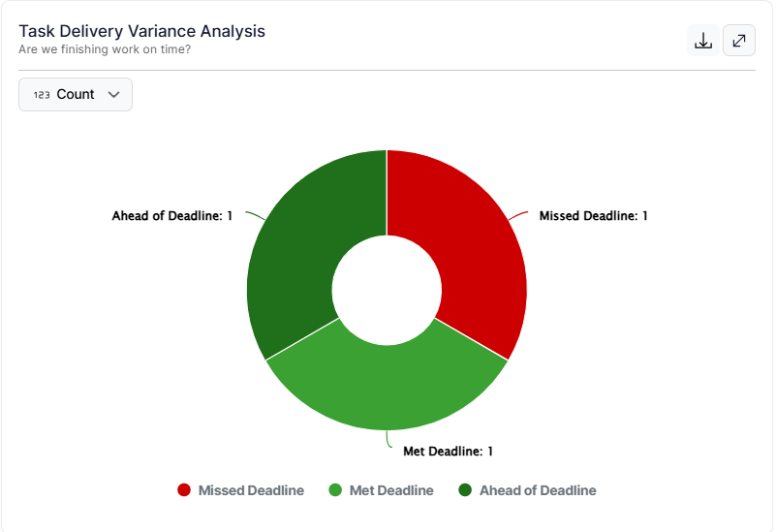Image resolution: width=776 pixels, height=532 pixels.
Task: Select the light green Met Deadline donut slice
Action: [387, 383]
